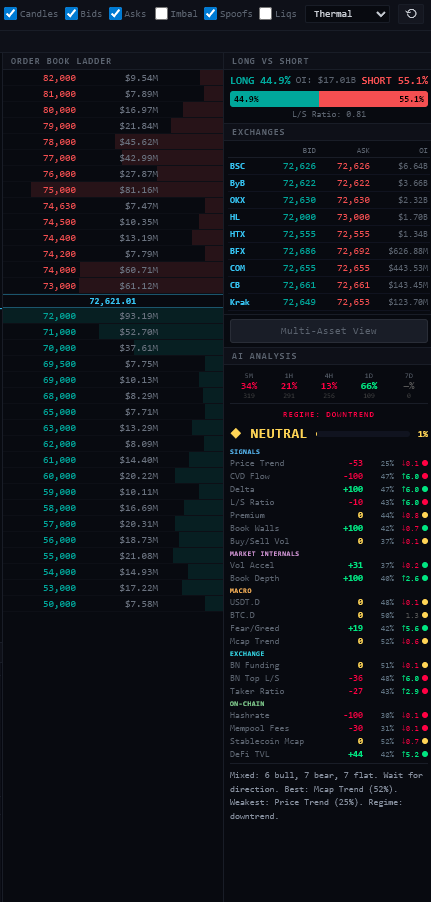
Task: Click the Book Walls signal row
Action: pyautogui.click(x=329, y=528)
